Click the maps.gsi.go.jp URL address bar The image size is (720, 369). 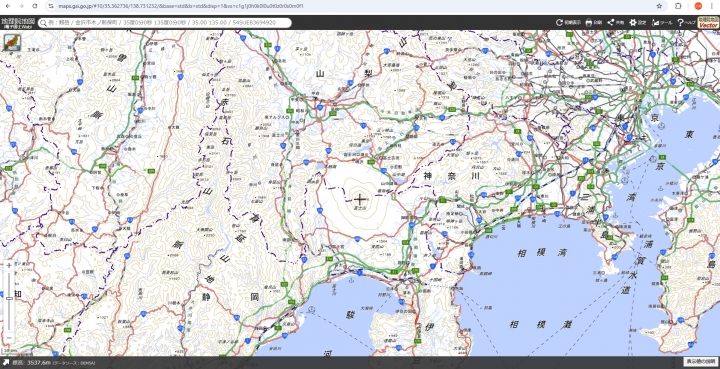coord(181,6)
